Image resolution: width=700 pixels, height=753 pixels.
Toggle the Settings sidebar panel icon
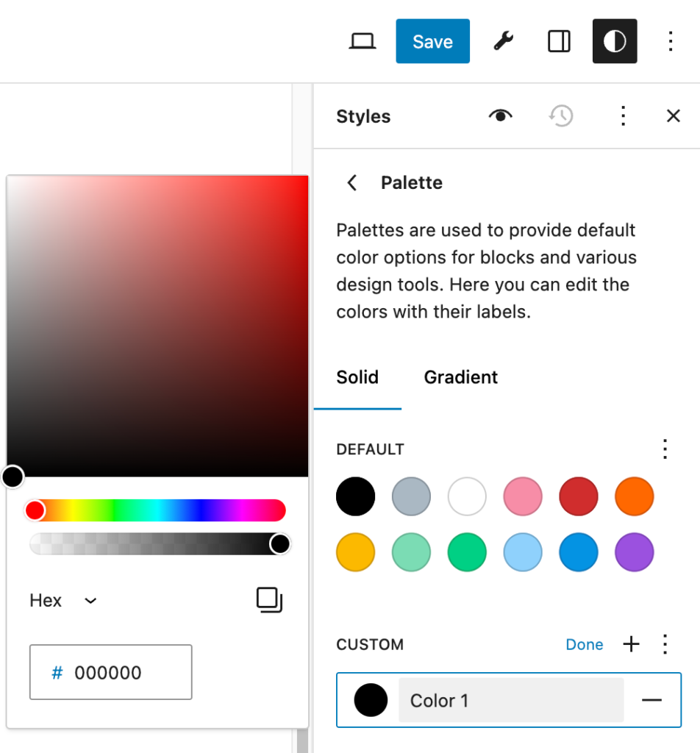(x=559, y=42)
